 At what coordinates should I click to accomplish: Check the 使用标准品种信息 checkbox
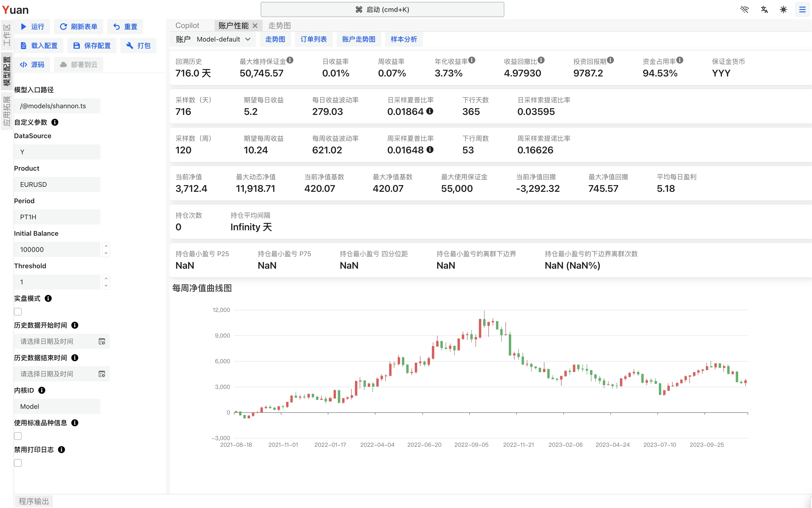(x=18, y=436)
